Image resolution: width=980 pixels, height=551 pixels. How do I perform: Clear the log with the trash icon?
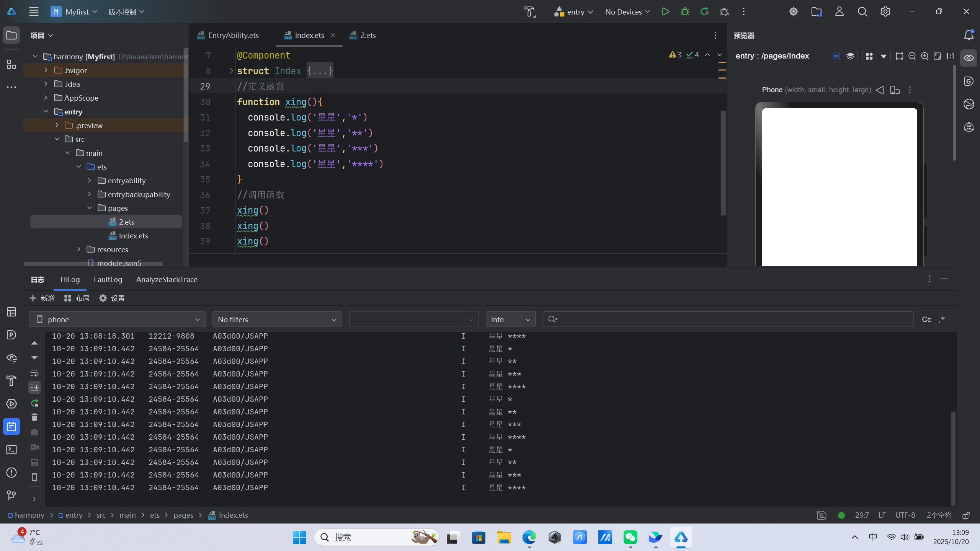(34, 417)
